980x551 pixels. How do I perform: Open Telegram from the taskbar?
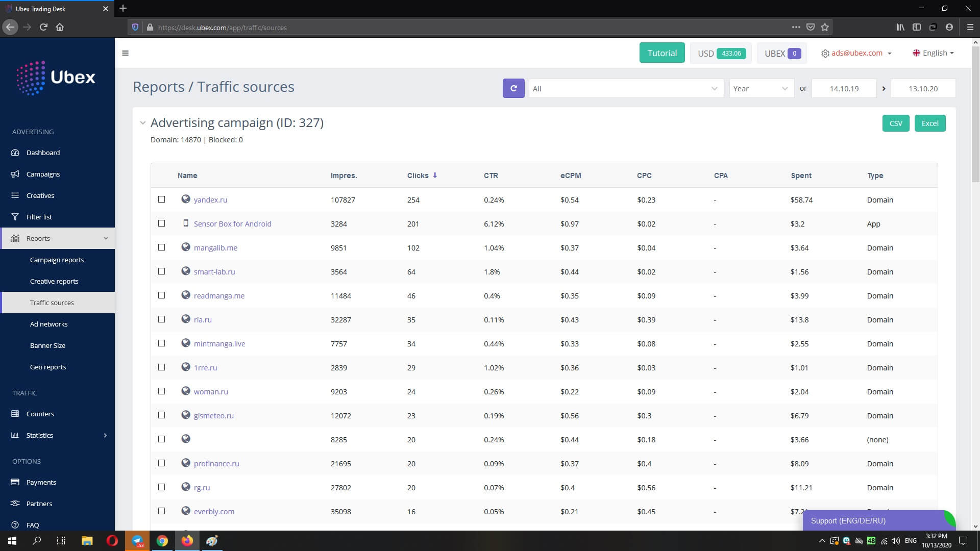pyautogui.click(x=137, y=541)
